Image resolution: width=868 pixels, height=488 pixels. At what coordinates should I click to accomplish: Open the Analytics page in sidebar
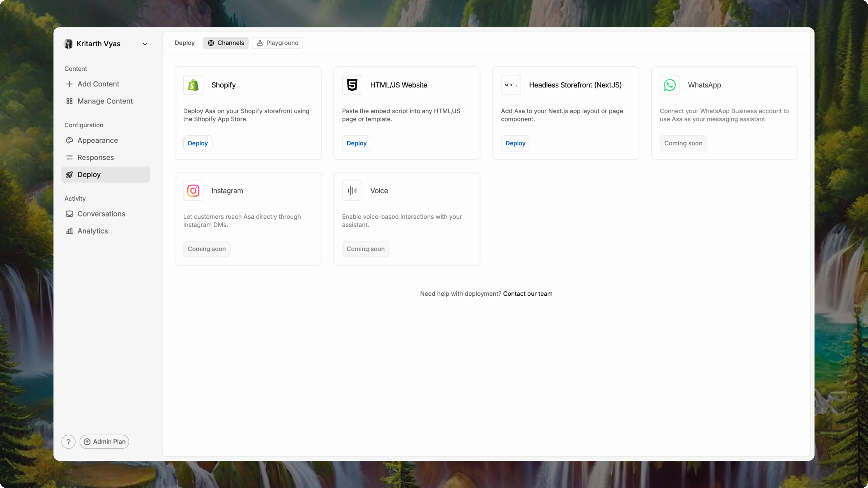click(x=105, y=231)
